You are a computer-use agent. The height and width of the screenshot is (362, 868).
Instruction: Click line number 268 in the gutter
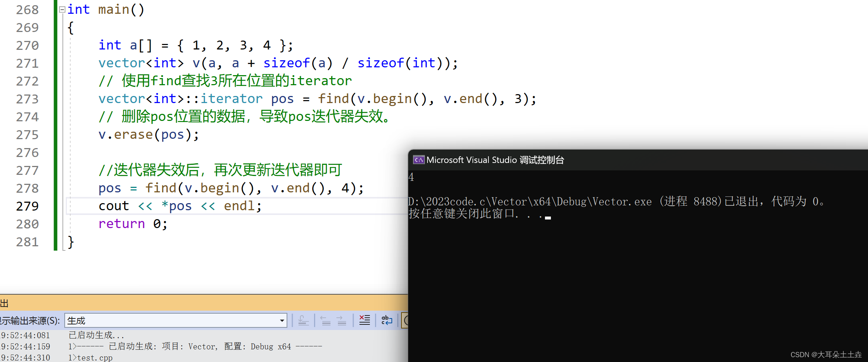[x=27, y=10]
